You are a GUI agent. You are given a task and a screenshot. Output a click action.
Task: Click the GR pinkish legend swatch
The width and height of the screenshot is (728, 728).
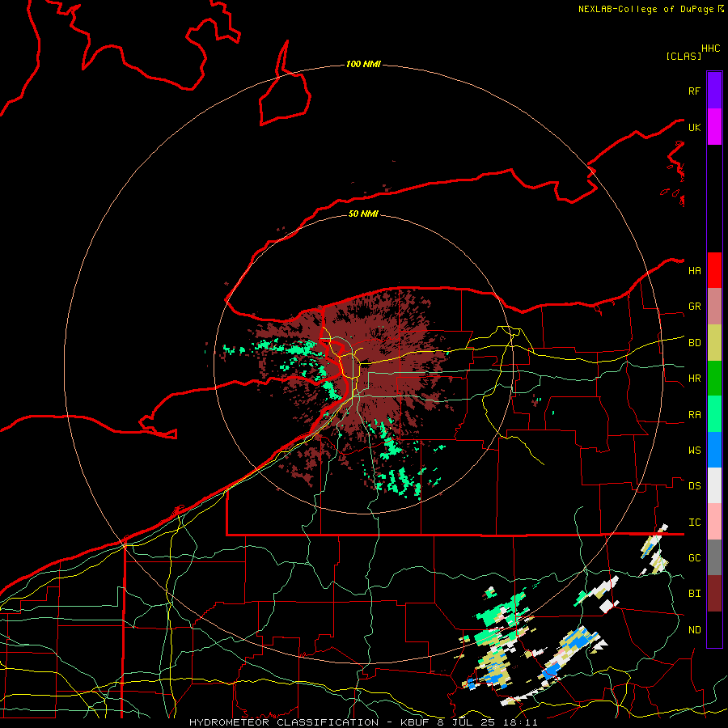pos(714,307)
